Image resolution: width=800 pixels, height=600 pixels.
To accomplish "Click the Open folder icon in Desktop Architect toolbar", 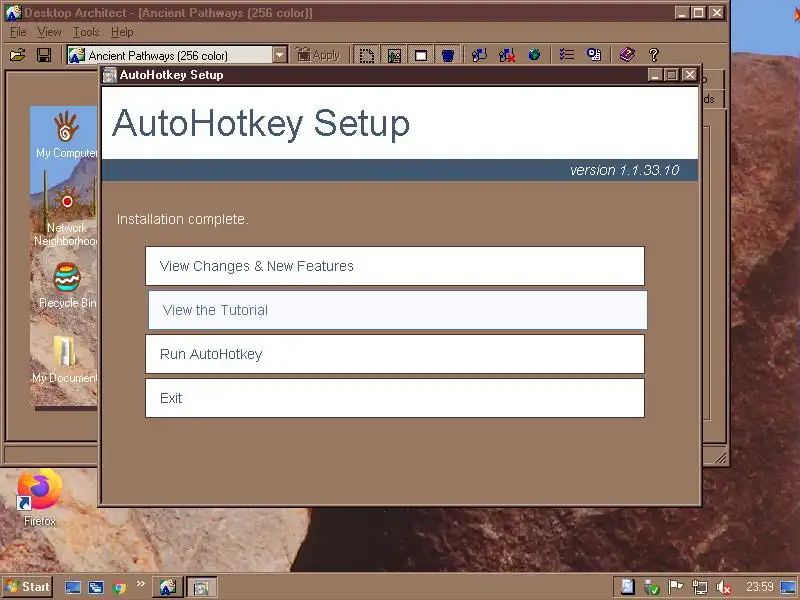I will point(18,55).
